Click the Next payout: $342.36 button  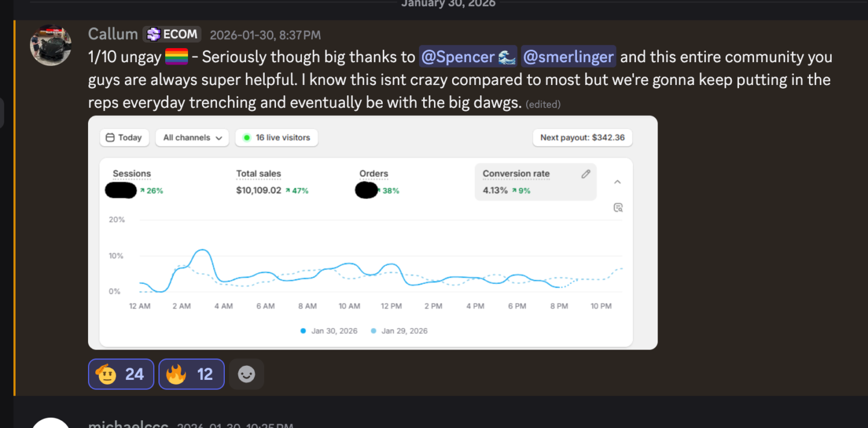[x=582, y=137]
